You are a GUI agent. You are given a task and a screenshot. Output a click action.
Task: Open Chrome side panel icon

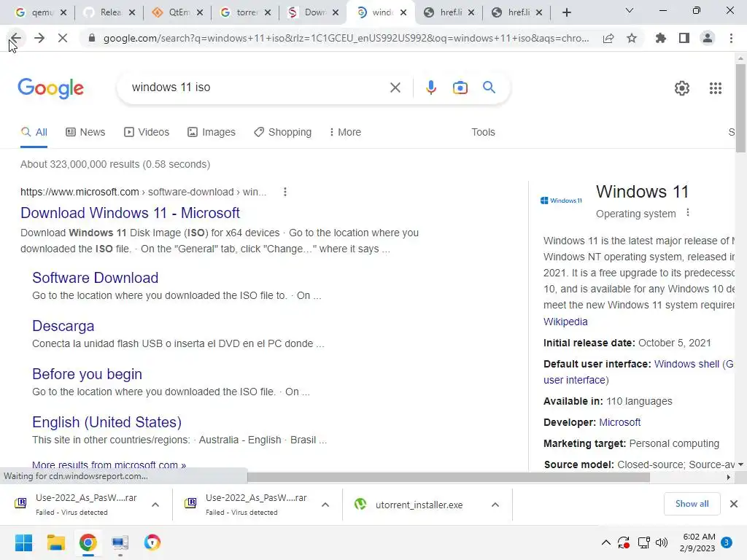point(684,38)
